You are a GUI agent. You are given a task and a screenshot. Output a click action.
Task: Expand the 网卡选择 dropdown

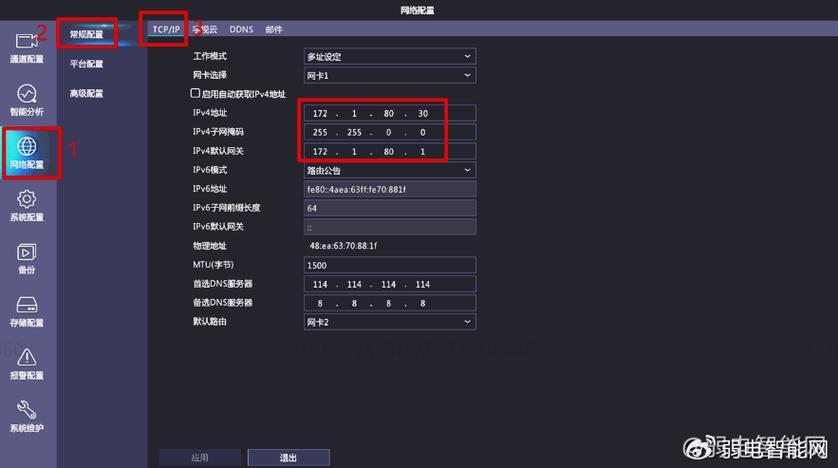coord(390,75)
